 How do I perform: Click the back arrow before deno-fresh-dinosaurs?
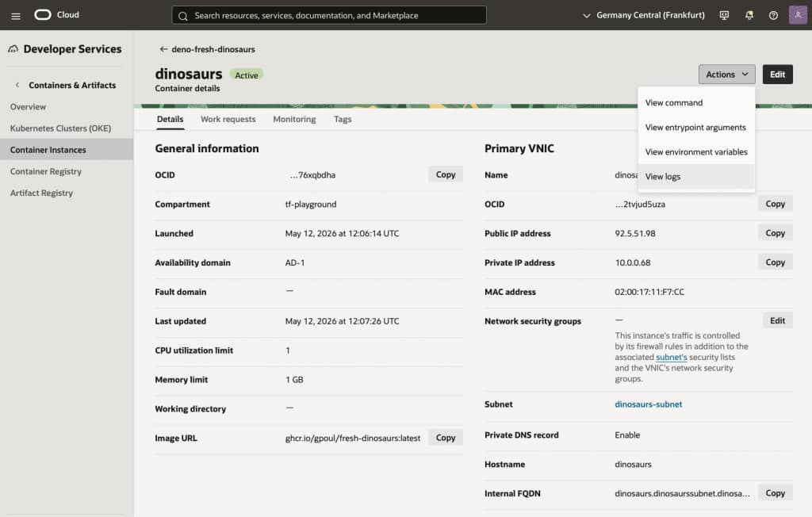pyautogui.click(x=163, y=49)
